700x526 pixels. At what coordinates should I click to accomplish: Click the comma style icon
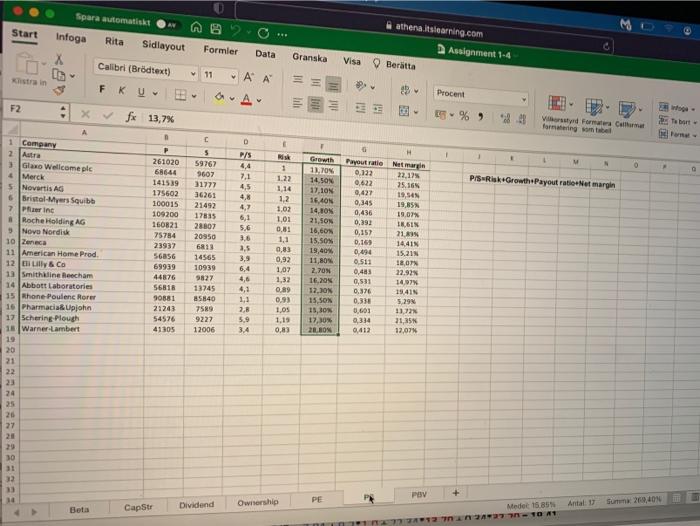pyautogui.click(x=481, y=117)
